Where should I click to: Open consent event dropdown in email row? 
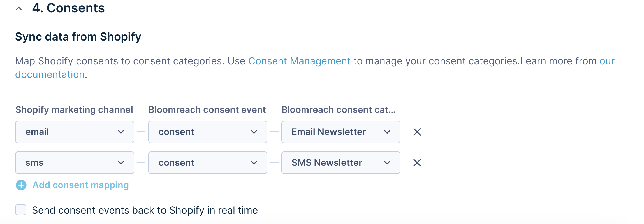(208, 132)
